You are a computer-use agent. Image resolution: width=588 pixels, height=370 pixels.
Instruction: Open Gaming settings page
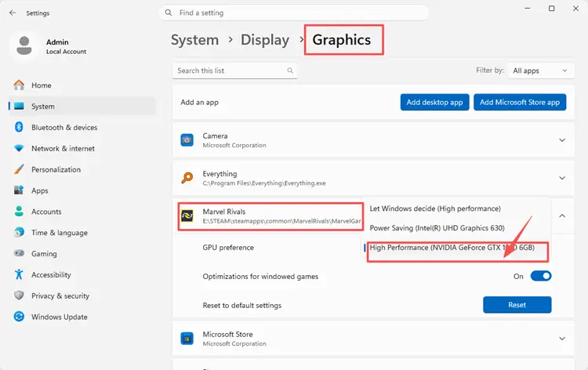point(82,253)
